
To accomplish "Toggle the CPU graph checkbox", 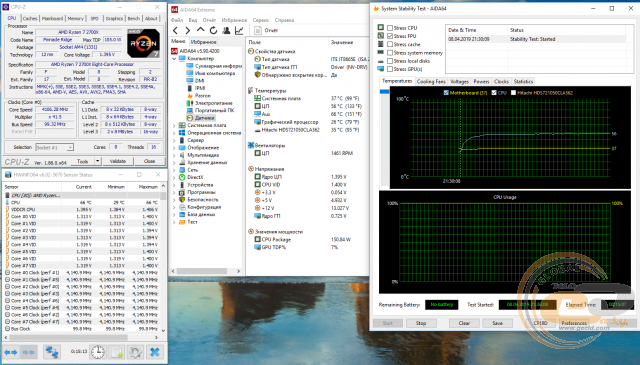I will [x=494, y=93].
